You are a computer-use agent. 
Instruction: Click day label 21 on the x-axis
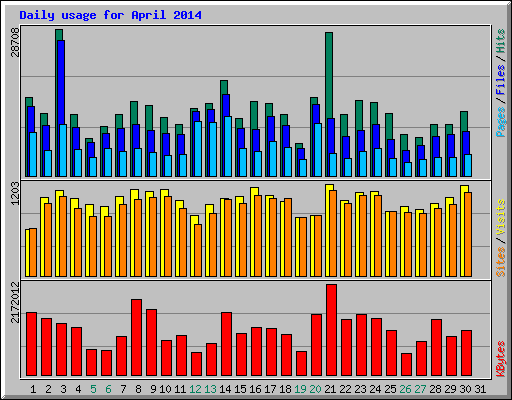(x=330, y=389)
